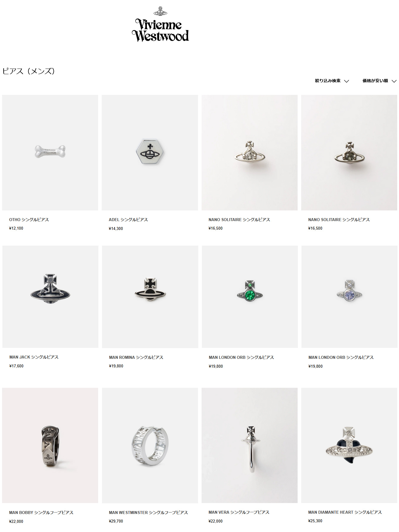Open the ADEL シングルピアス product link
399x532 pixels.
[128, 220]
